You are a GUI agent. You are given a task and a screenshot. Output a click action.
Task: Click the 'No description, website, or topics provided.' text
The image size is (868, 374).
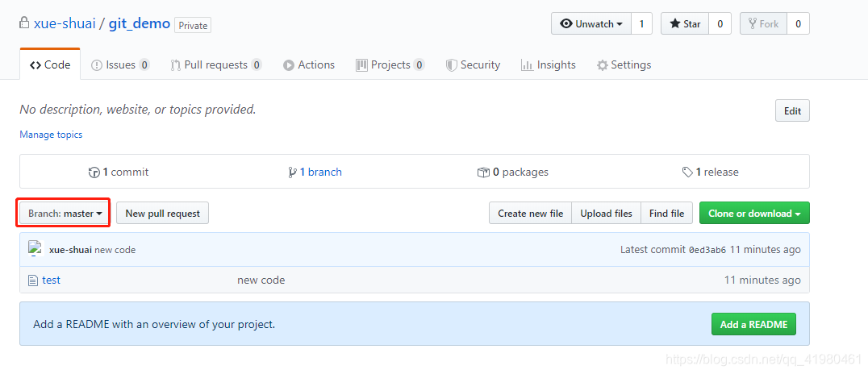[138, 110]
